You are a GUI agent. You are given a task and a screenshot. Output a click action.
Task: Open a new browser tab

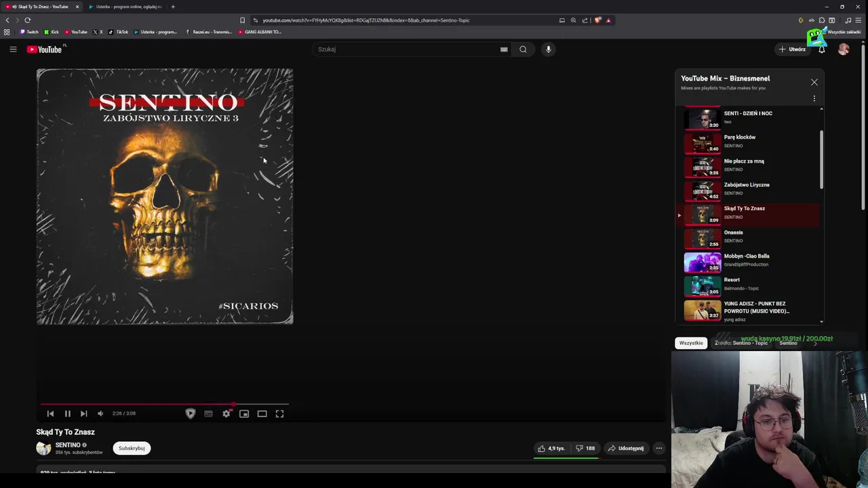coord(173,7)
